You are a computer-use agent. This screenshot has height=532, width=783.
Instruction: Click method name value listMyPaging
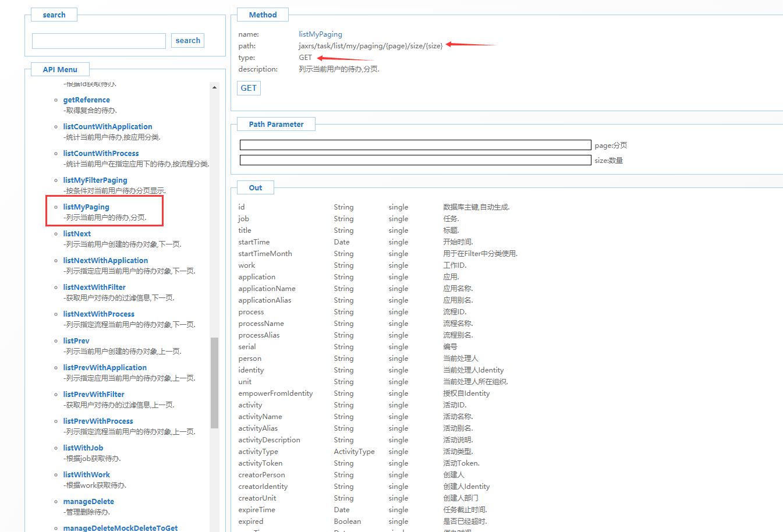pos(320,34)
